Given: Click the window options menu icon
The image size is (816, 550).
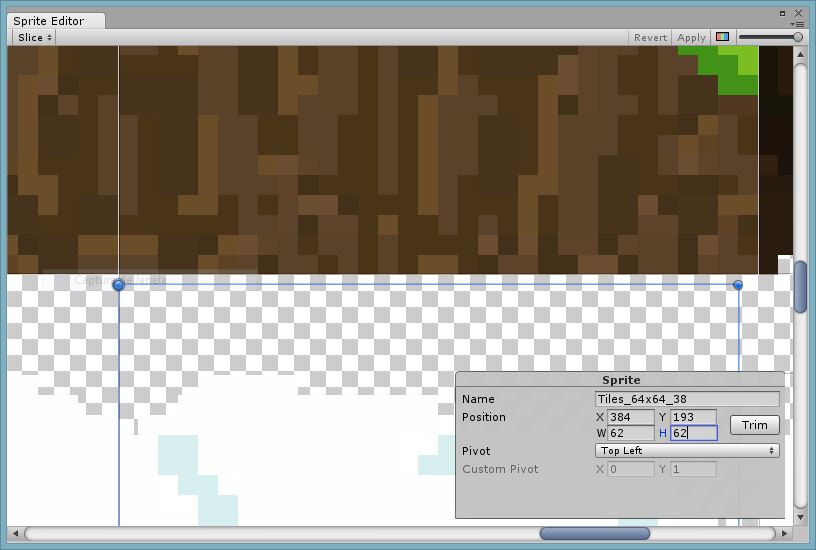Looking at the screenshot, I should tap(797, 24).
